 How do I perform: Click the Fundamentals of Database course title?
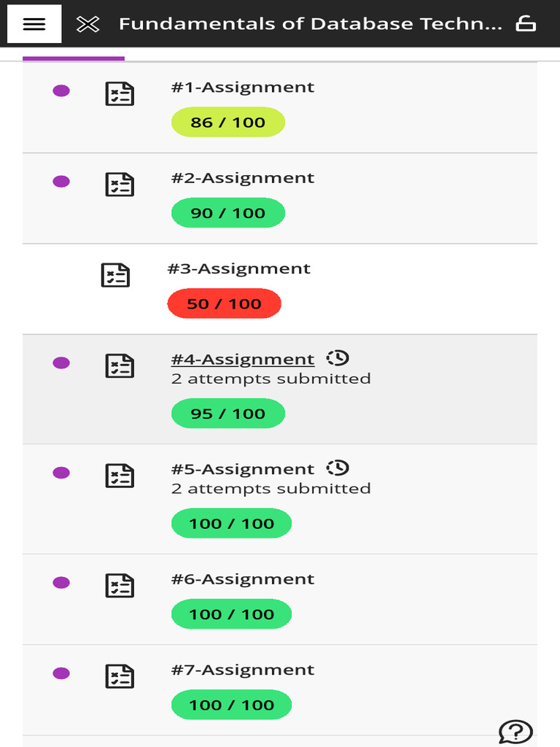point(311,24)
